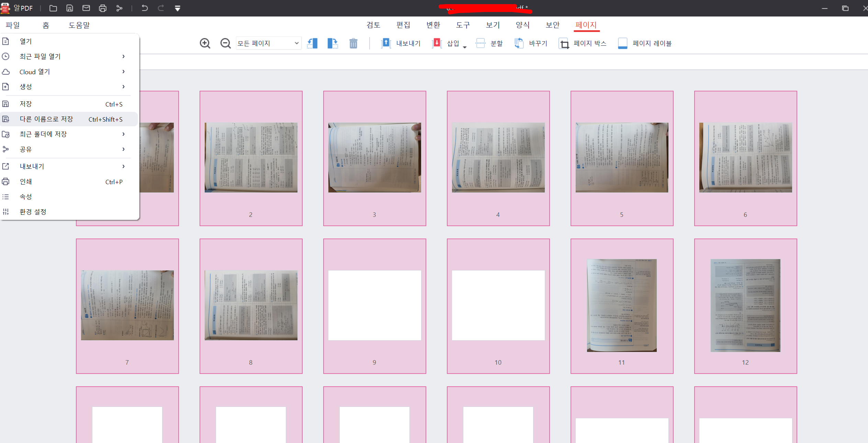This screenshot has height=443, width=868.
Task: Expand the 생성 submenu
Action: [69, 87]
